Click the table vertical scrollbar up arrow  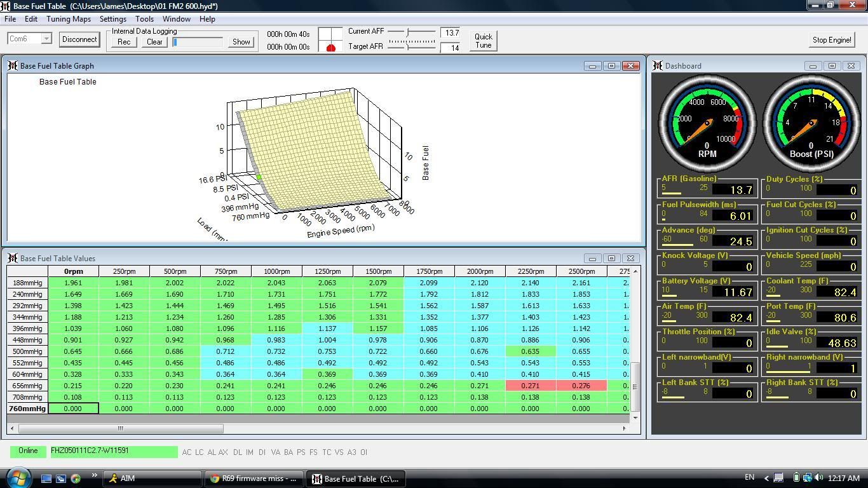click(x=634, y=271)
